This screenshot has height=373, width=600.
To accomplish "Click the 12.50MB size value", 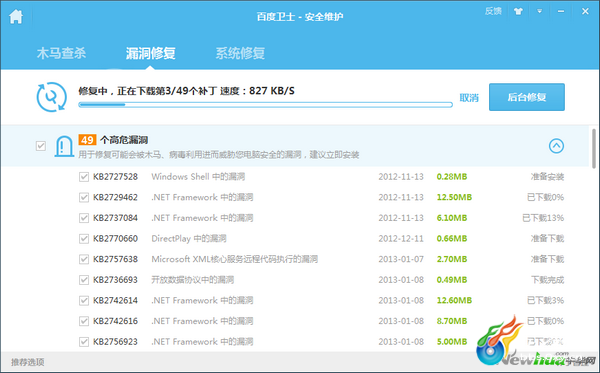I will [x=454, y=197].
